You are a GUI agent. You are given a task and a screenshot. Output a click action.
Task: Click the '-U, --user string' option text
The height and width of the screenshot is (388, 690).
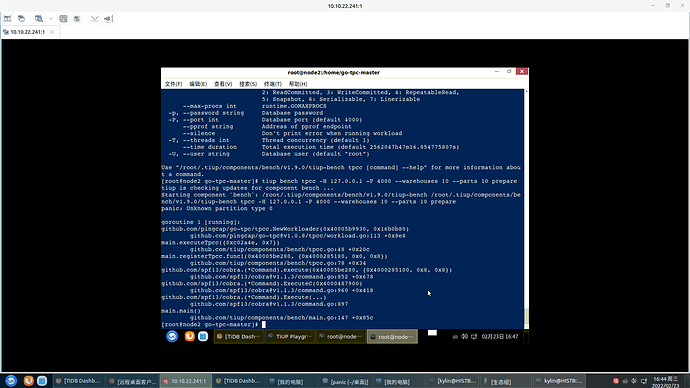click(x=199, y=154)
